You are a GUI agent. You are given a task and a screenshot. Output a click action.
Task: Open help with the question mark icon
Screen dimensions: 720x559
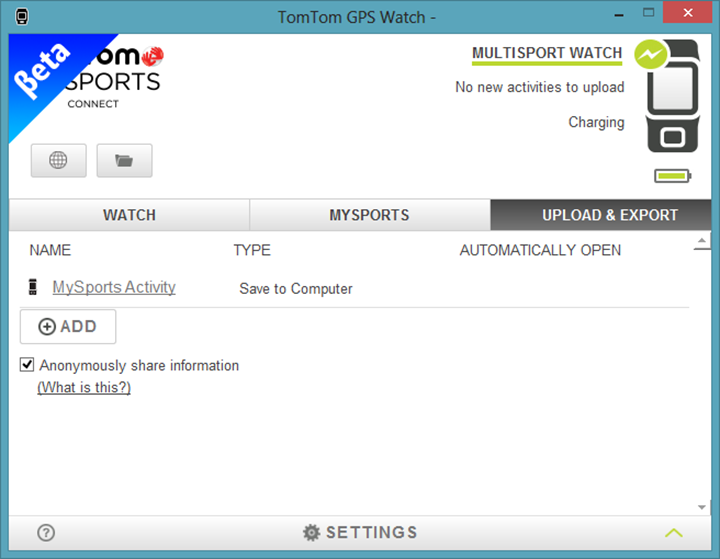tap(46, 533)
